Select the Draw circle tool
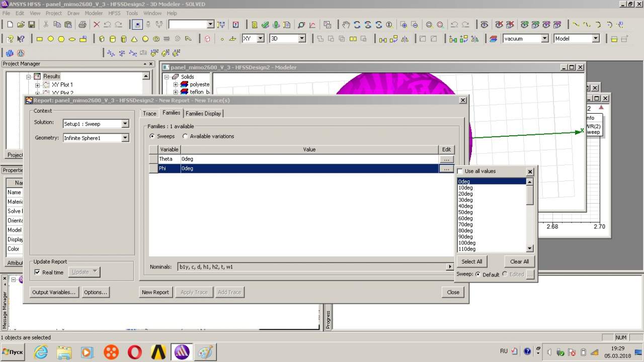644x362 pixels. (51, 39)
